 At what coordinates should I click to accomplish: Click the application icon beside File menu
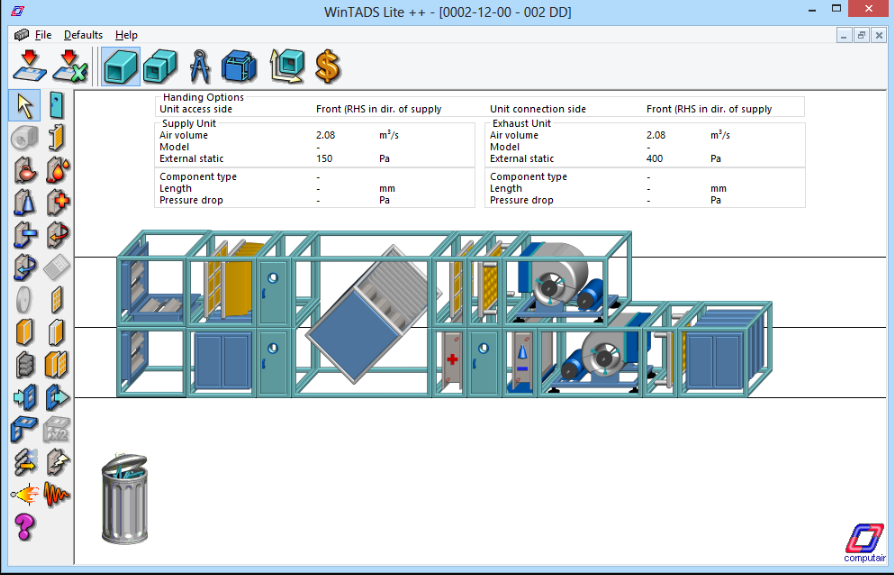(22, 35)
